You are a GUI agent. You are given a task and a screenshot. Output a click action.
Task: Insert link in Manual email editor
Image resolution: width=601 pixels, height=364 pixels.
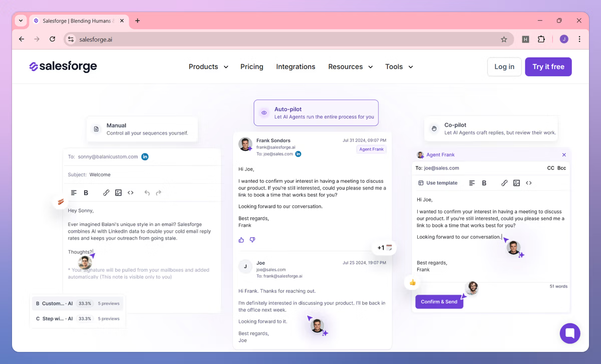click(106, 193)
